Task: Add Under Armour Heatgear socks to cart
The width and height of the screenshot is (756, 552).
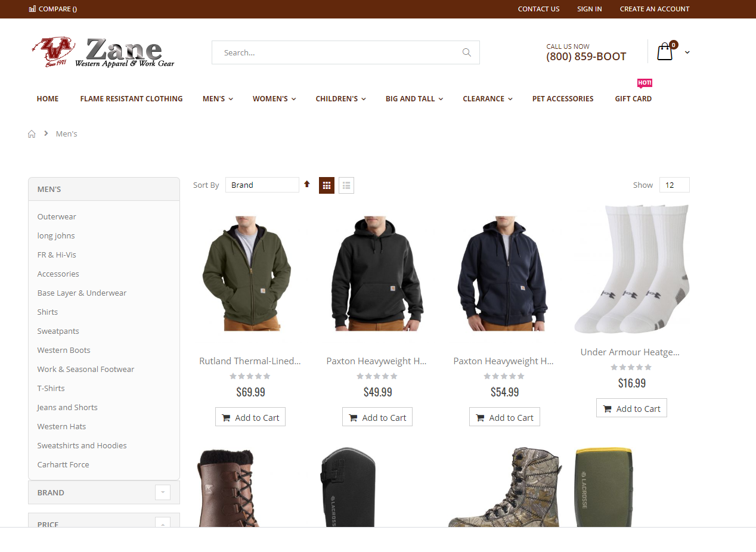Action: (x=631, y=408)
